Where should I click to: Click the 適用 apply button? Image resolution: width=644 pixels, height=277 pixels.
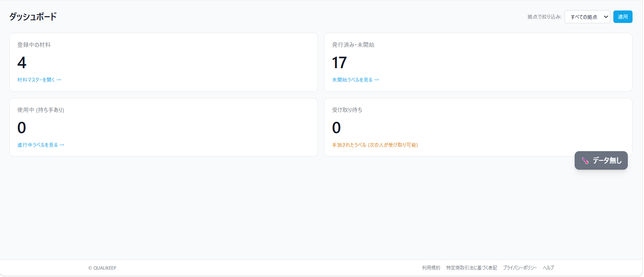click(622, 17)
